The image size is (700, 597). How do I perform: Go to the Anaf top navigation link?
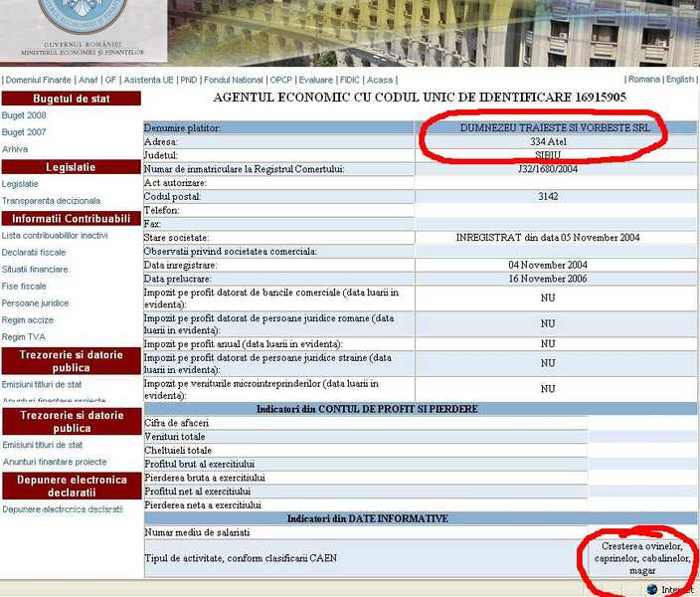click(x=87, y=80)
